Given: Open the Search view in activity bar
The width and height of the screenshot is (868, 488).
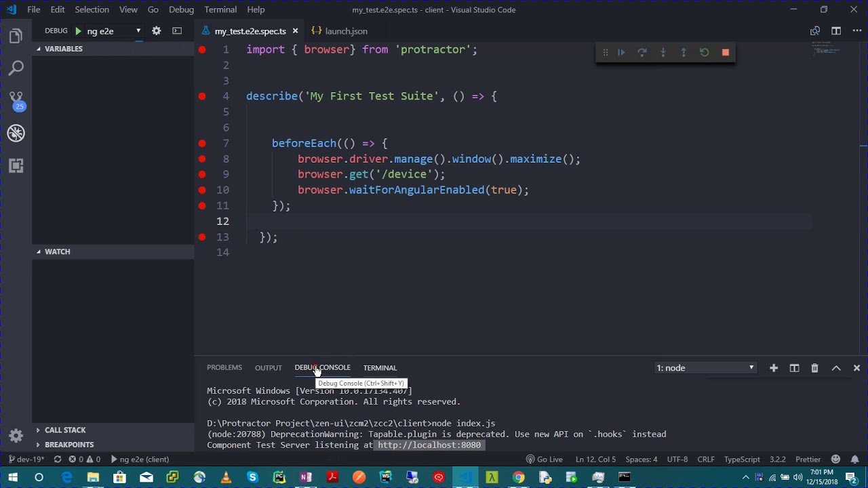Looking at the screenshot, I should tap(16, 68).
